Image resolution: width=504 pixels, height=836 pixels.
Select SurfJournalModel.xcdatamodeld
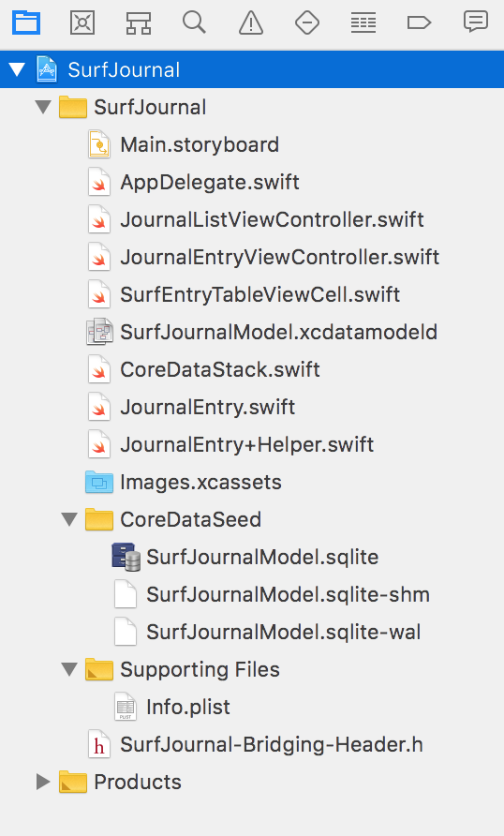(x=278, y=332)
